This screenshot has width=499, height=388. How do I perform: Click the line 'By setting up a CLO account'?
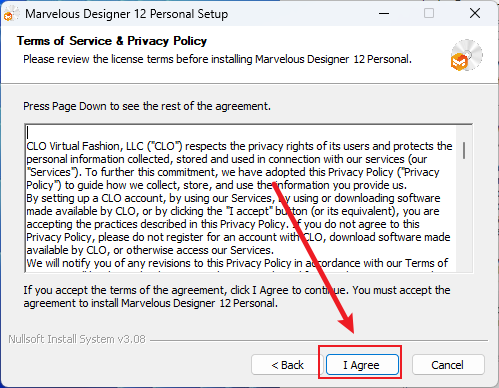233,198
